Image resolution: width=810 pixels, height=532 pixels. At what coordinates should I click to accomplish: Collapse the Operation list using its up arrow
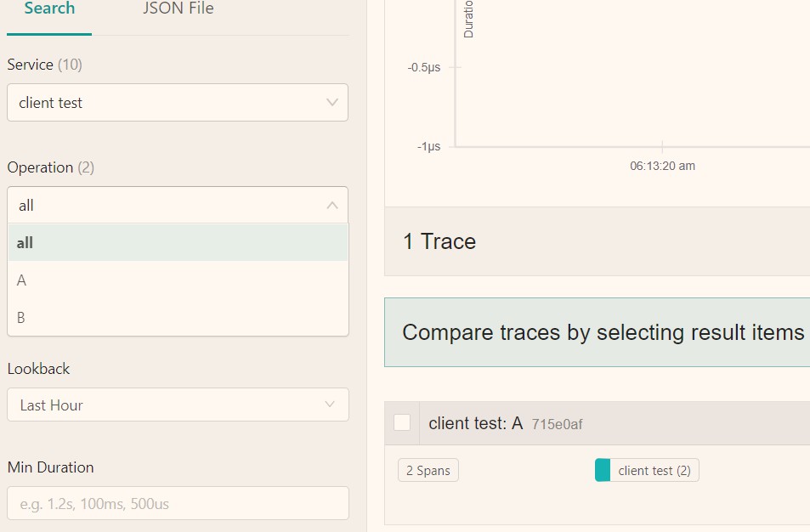coord(331,206)
